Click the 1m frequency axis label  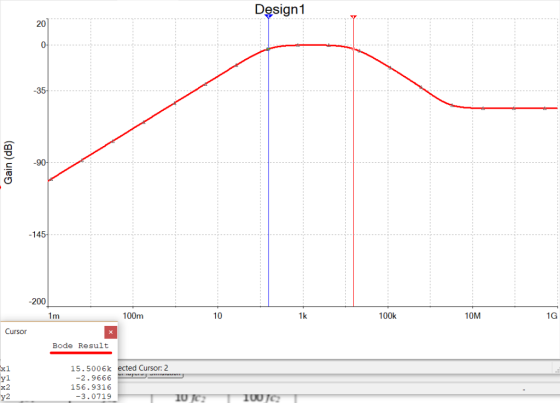(x=54, y=316)
